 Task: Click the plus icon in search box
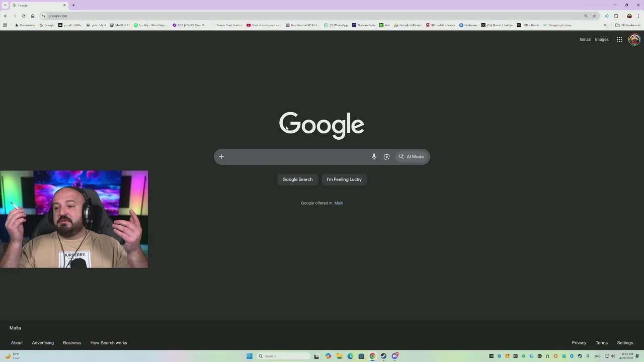(x=221, y=156)
